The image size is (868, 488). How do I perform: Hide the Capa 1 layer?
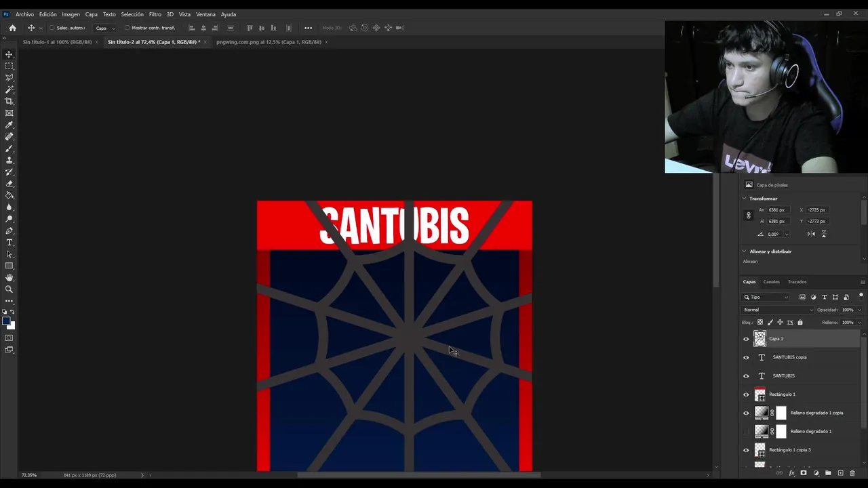pyautogui.click(x=746, y=339)
